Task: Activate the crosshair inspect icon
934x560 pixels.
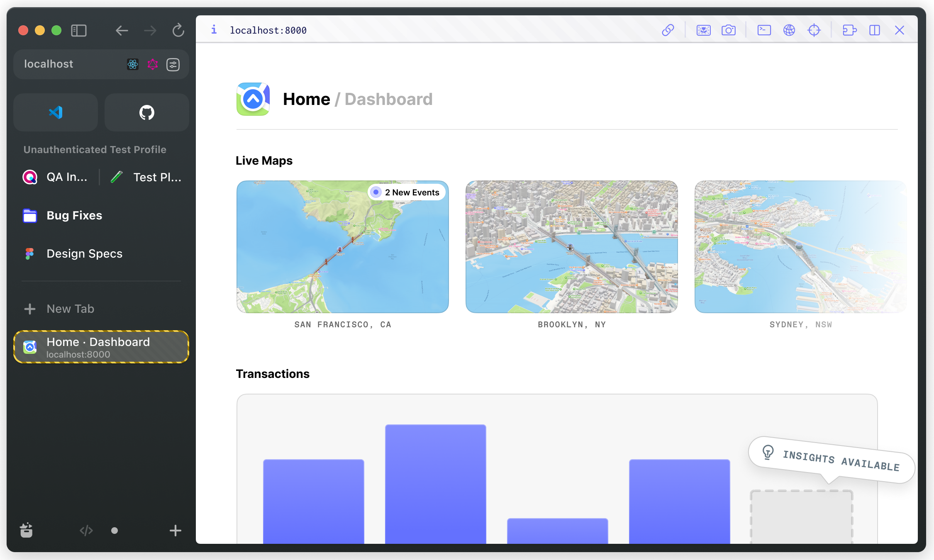Action: (x=814, y=30)
